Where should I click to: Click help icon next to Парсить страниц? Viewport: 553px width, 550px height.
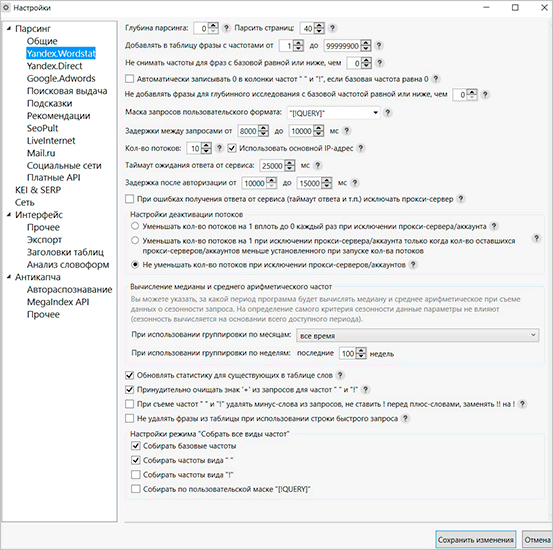pyautogui.click(x=332, y=28)
